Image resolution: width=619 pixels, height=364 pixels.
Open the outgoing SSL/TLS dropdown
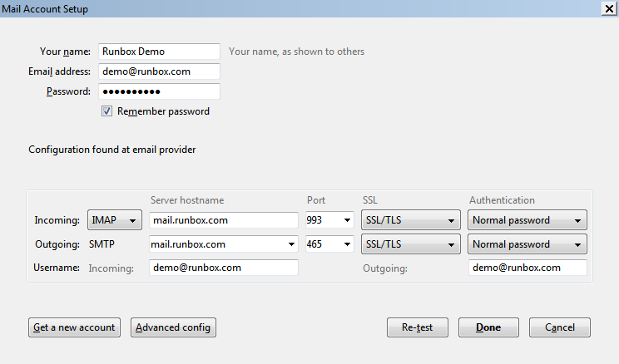pos(411,244)
